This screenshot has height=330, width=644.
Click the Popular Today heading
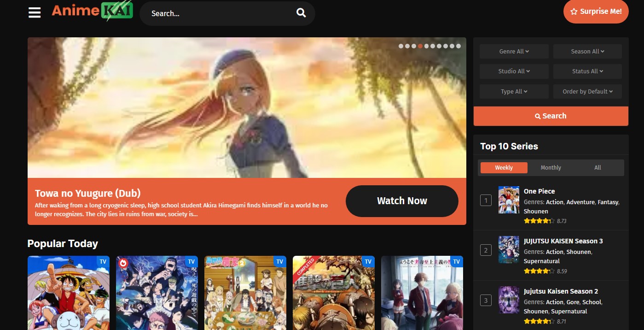pyautogui.click(x=63, y=243)
